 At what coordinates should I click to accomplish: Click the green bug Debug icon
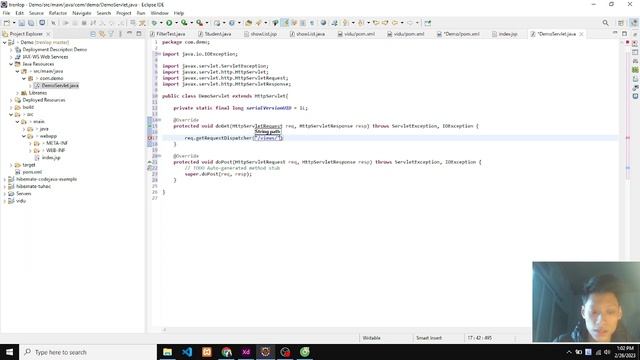(x=154, y=23)
